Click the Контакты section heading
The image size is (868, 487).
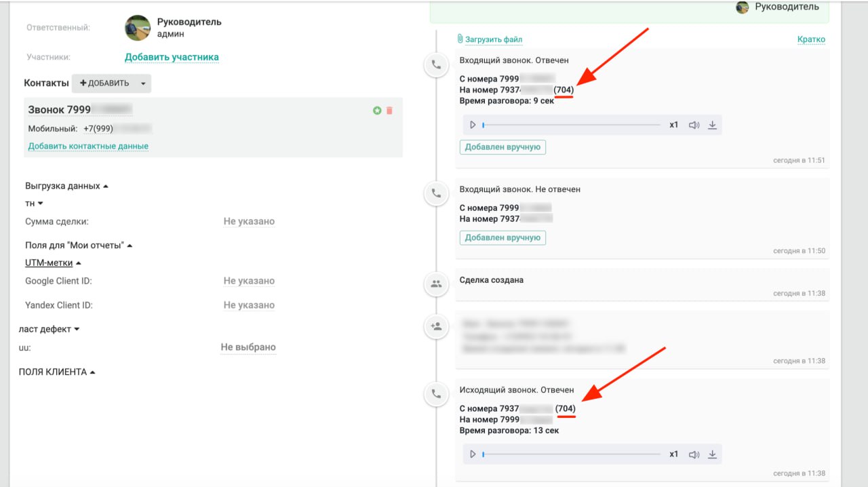pyautogui.click(x=46, y=83)
